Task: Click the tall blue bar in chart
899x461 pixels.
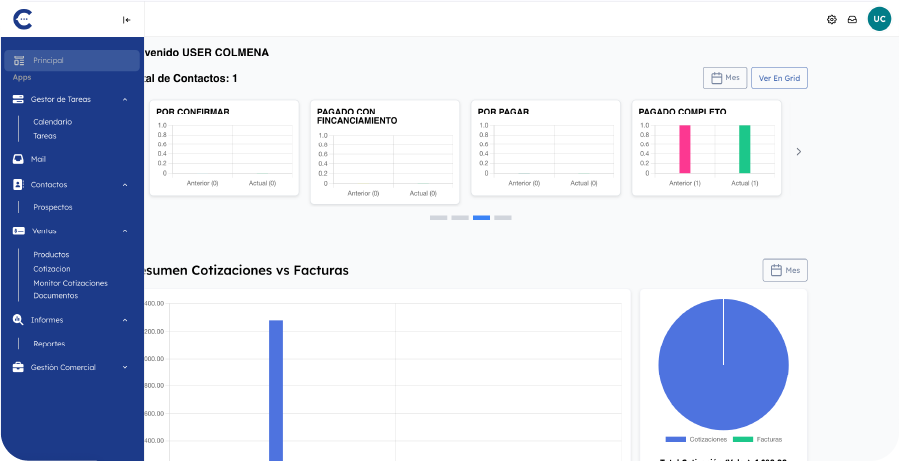Action: [x=276, y=390]
